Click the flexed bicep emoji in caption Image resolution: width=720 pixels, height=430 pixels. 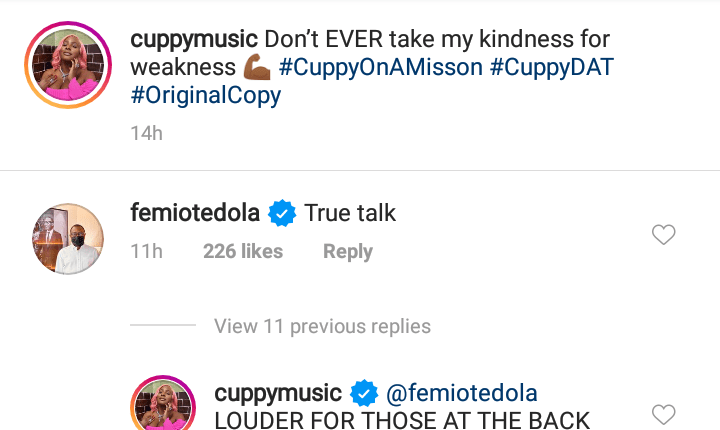256,69
